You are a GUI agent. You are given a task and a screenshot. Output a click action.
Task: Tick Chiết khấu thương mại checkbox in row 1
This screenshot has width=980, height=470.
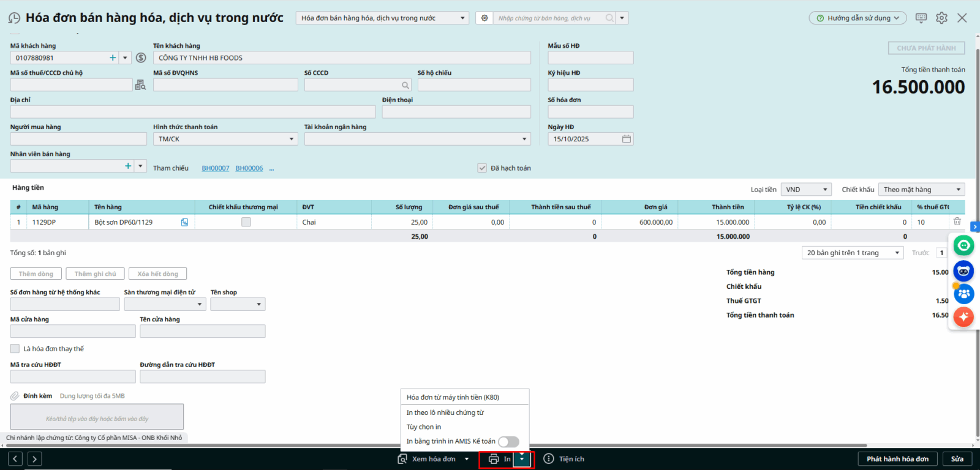[246, 222]
